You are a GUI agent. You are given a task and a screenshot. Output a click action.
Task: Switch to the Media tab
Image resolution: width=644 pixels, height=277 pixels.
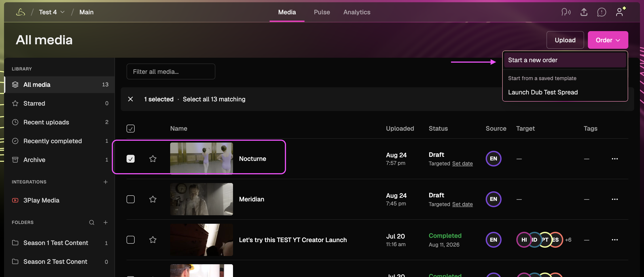(287, 12)
